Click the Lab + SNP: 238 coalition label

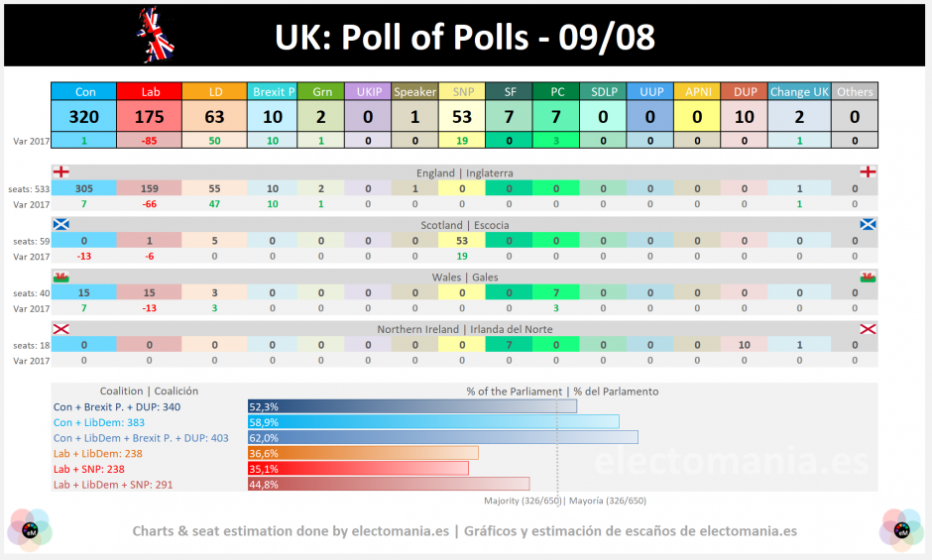[x=89, y=469]
